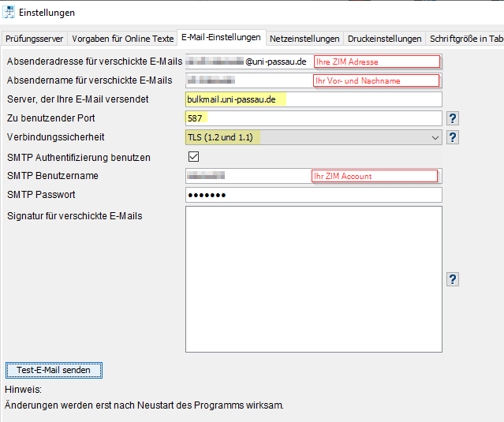Click into the Absenderadresse e-mail field

coord(314,62)
